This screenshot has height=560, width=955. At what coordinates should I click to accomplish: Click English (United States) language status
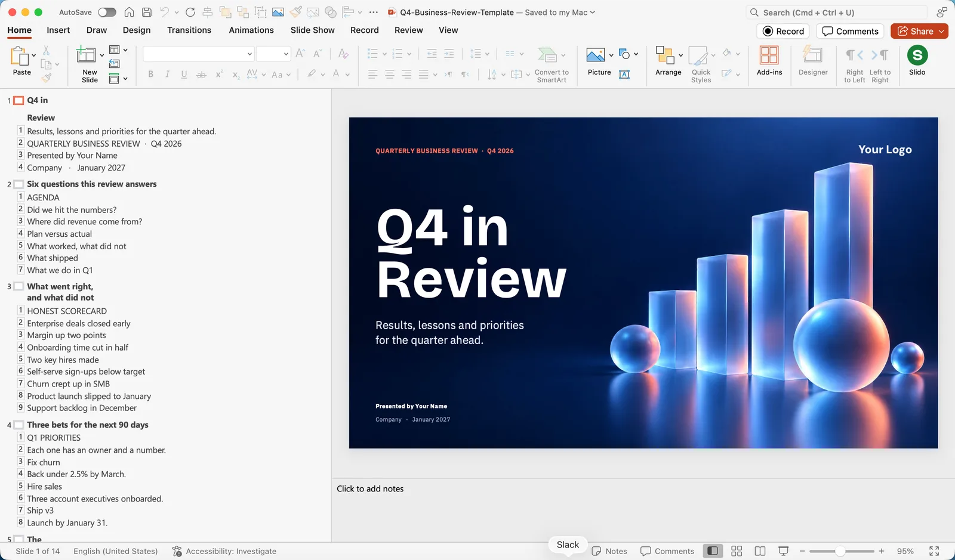tap(116, 551)
